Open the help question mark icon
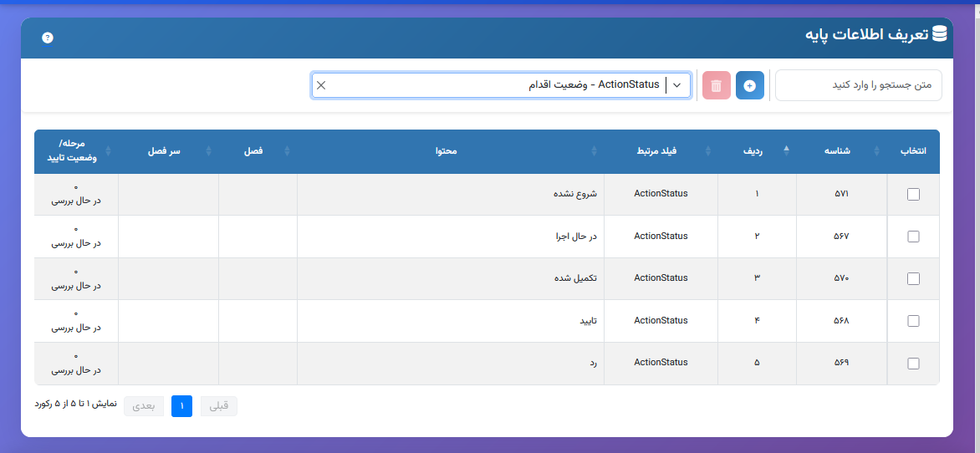980x453 pixels. (x=48, y=38)
